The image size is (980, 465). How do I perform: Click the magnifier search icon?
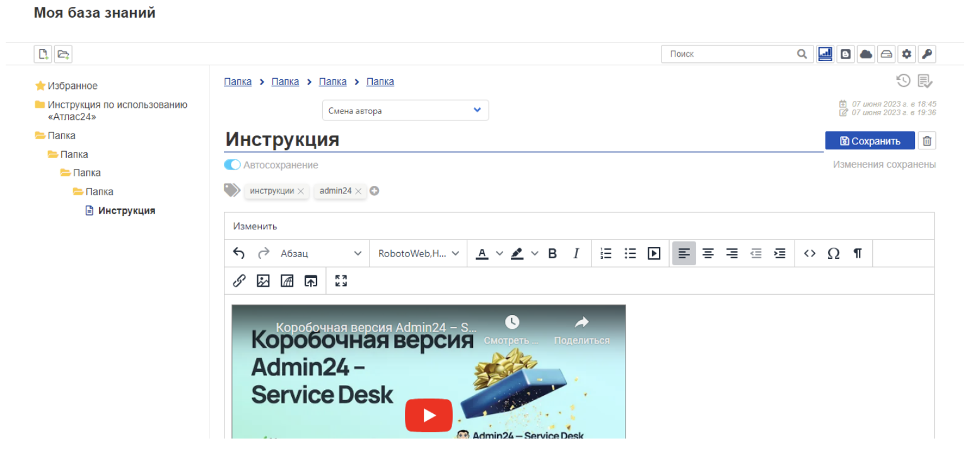802,54
